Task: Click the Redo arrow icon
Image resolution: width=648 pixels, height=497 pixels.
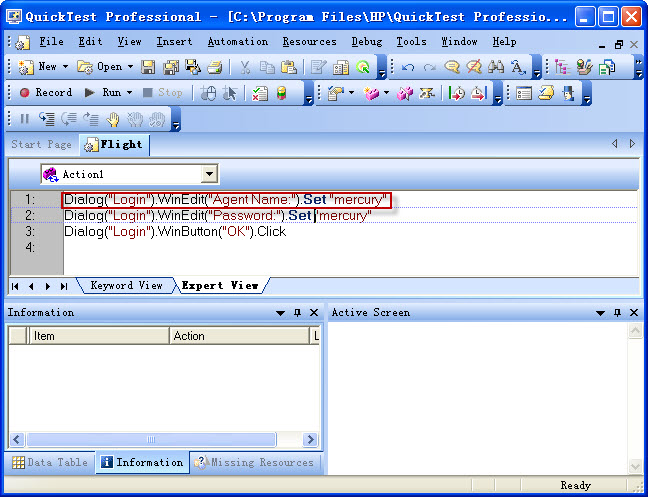Action: 430,67
